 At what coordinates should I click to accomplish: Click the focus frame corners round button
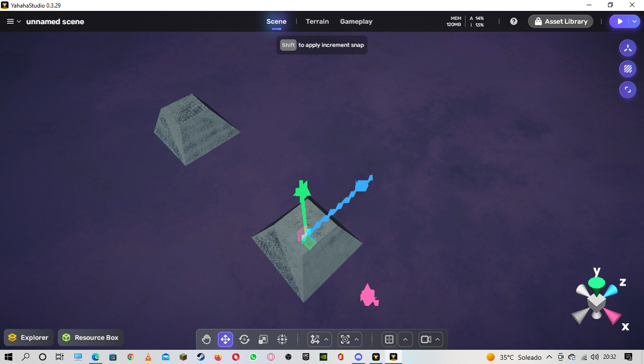(x=628, y=90)
